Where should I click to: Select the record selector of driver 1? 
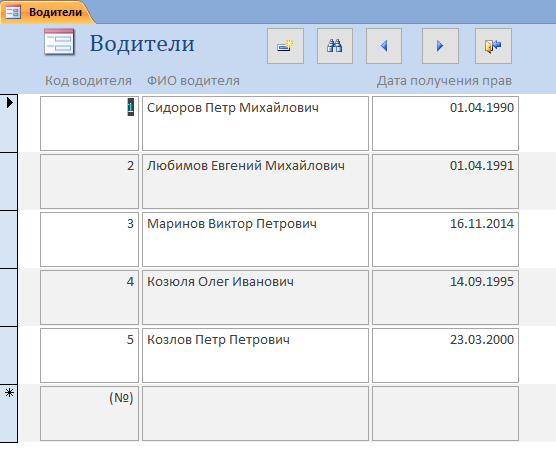tap(9, 123)
